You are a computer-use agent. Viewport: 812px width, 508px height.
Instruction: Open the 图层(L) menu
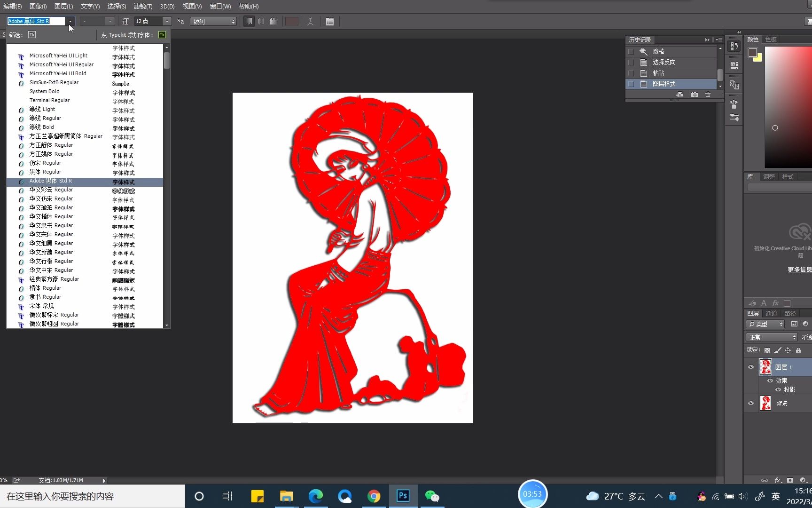click(x=63, y=6)
